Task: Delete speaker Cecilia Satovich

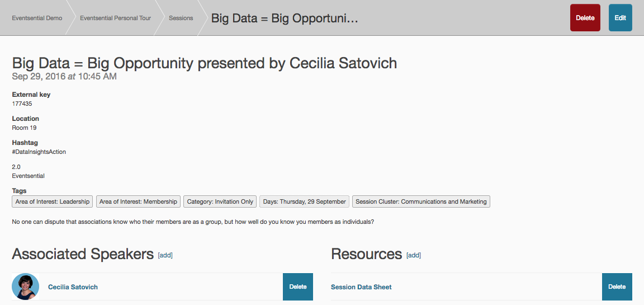Action: coord(297,287)
